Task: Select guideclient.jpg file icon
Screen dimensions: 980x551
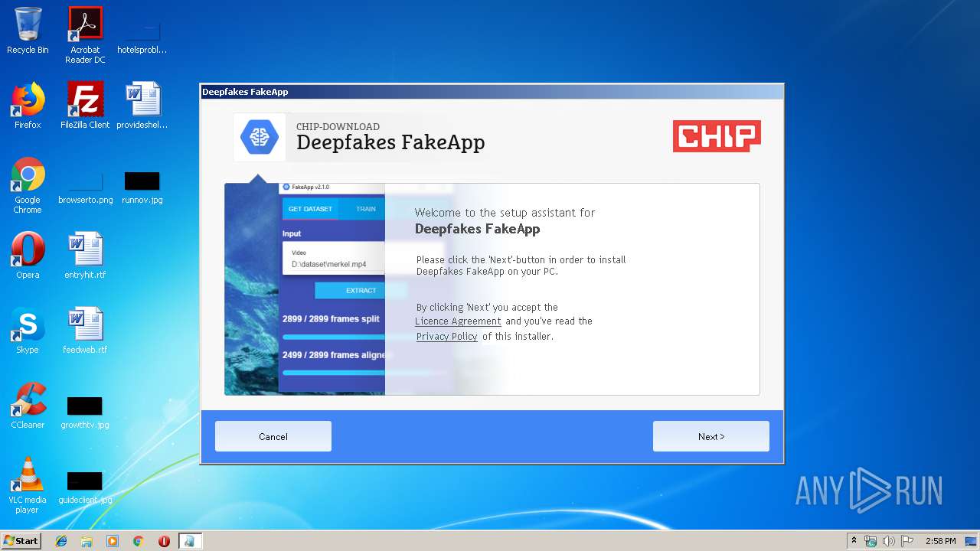Action: coord(85,489)
